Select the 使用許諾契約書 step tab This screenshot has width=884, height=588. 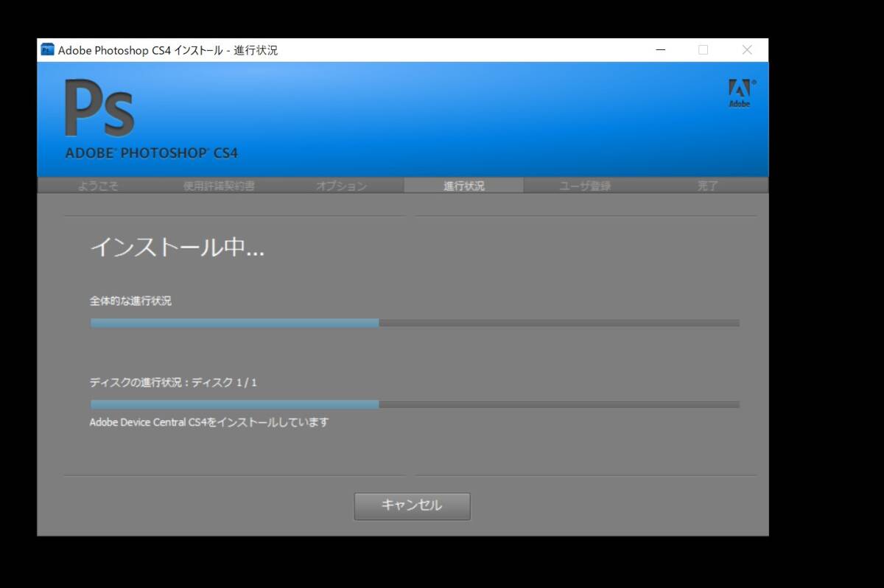coord(219,186)
